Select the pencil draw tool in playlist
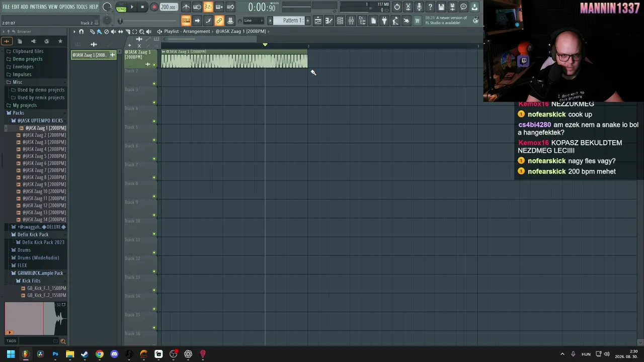644x362 pixels. point(92,32)
